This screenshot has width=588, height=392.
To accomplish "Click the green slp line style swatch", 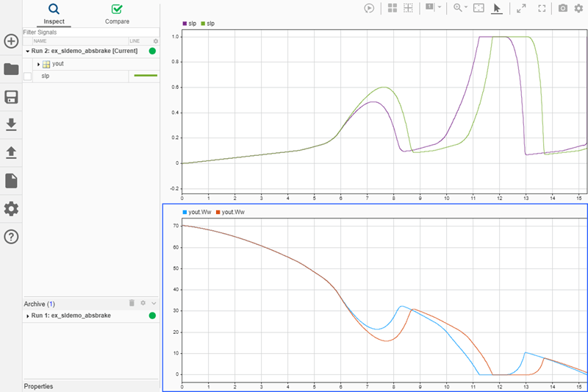I will 145,76.
